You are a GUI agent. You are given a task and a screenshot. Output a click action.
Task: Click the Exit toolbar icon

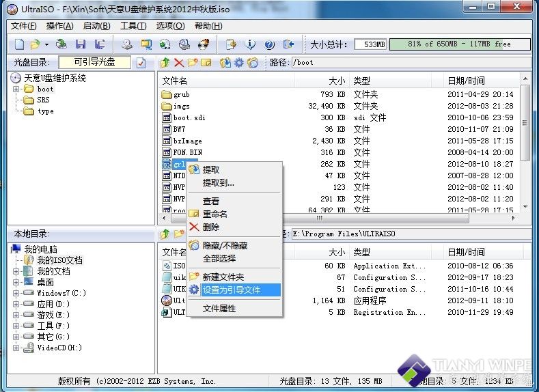click(x=288, y=44)
